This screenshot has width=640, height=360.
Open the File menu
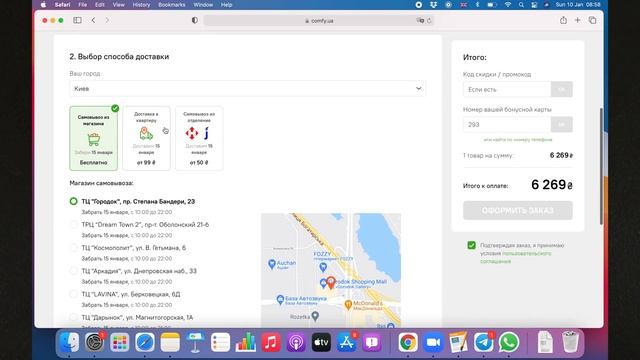tap(83, 5)
